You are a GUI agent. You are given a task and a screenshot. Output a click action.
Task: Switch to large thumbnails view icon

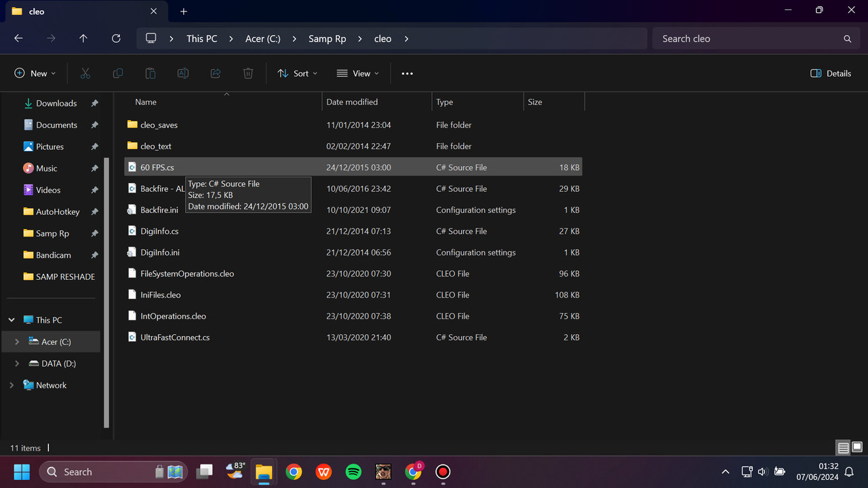point(857,448)
